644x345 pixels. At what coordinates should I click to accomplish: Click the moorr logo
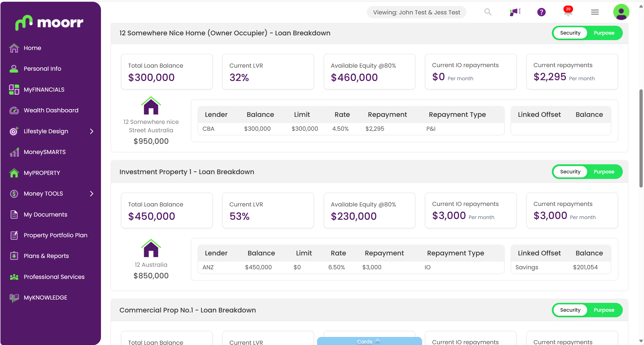pyautogui.click(x=49, y=22)
